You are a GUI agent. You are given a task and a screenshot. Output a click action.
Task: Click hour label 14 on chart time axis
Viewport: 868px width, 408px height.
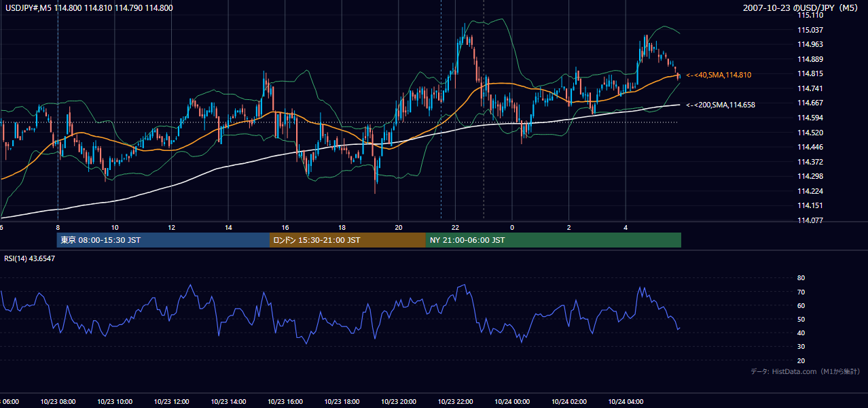228,227
